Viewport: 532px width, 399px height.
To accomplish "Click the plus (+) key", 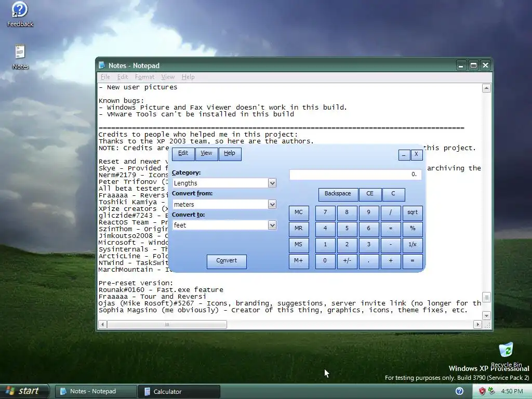I will [x=391, y=261].
